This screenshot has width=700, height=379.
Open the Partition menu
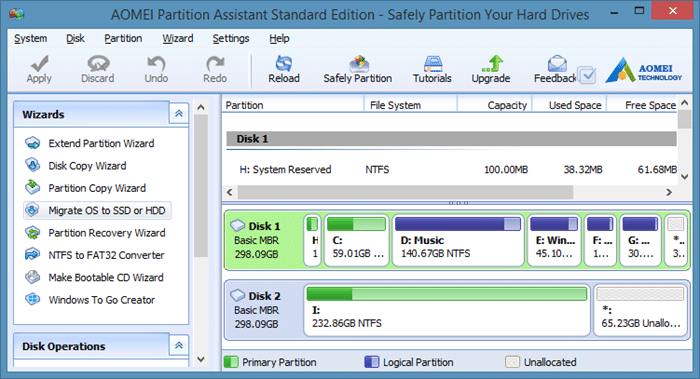point(123,38)
